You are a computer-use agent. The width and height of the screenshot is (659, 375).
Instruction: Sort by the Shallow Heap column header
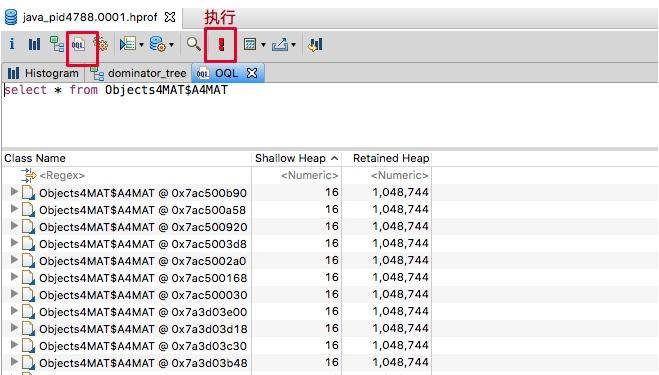[x=296, y=158]
